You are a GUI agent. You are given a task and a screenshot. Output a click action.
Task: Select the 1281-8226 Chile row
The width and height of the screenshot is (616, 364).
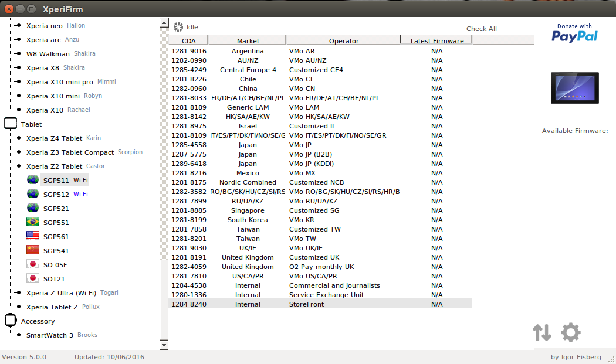pyautogui.click(x=320, y=79)
